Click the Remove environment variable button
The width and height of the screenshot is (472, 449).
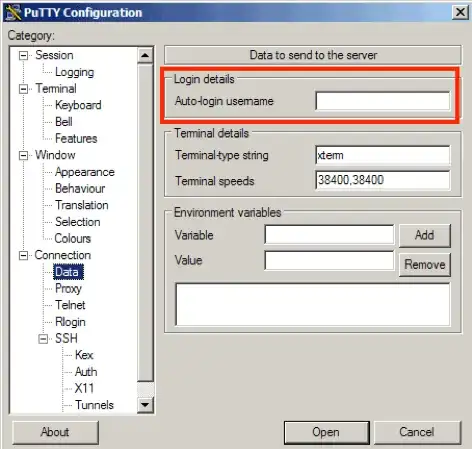coord(425,265)
